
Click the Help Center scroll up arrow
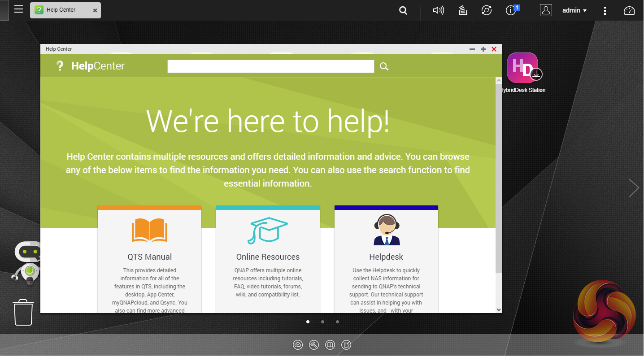click(499, 81)
